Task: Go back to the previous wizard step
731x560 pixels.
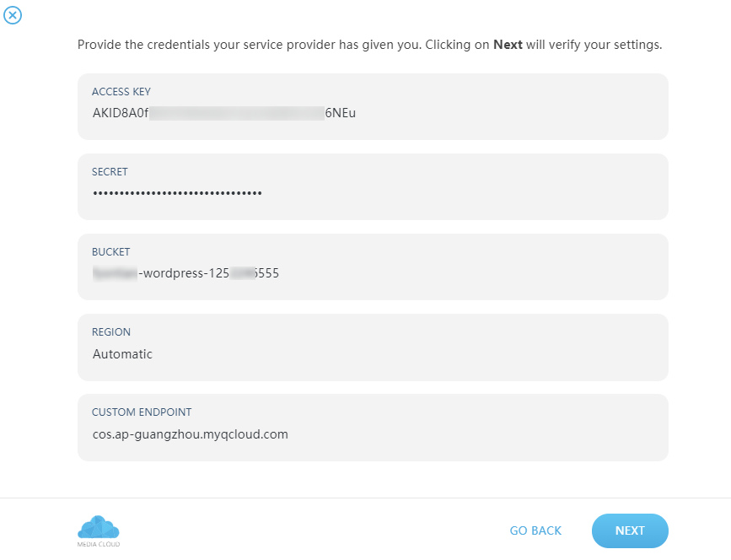Action: [535, 530]
